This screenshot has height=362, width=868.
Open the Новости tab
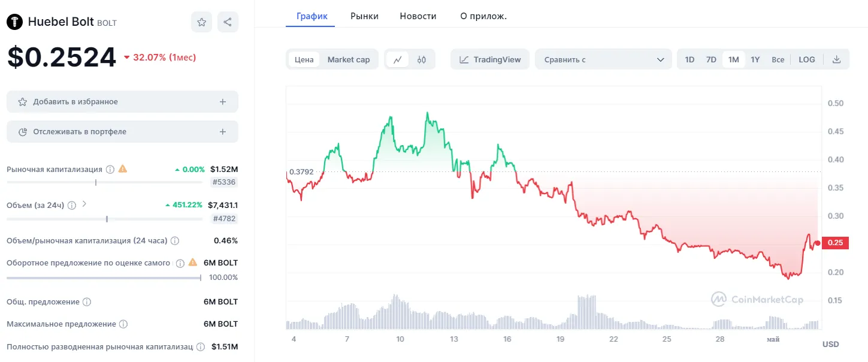pyautogui.click(x=418, y=16)
